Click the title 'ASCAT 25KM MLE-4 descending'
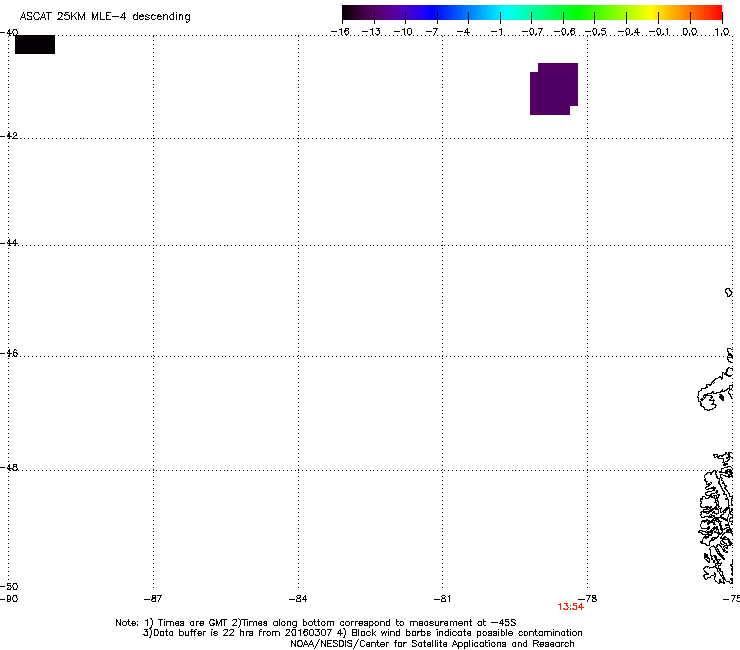The image size is (740, 650). (x=105, y=17)
